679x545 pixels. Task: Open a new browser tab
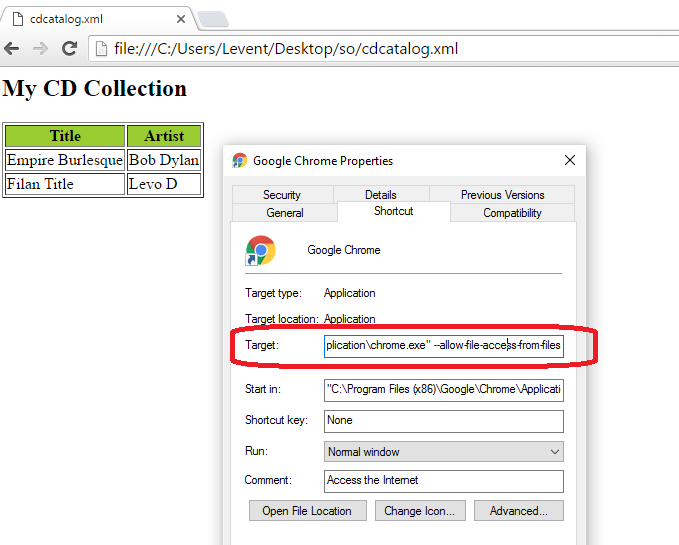(x=212, y=20)
